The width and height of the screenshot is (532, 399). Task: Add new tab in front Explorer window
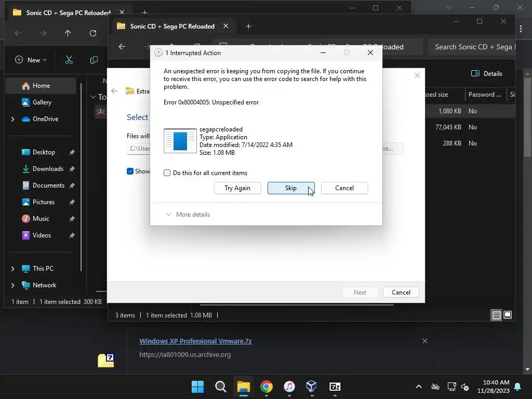pos(249,26)
